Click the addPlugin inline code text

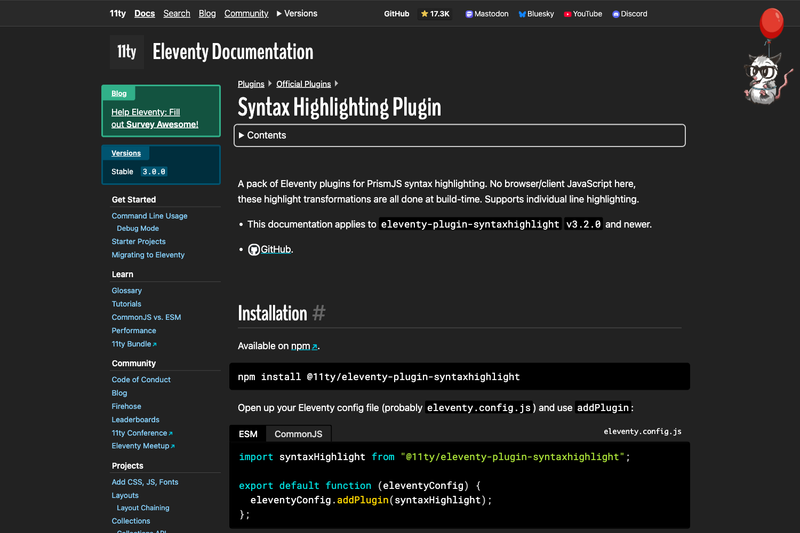click(603, 408)
